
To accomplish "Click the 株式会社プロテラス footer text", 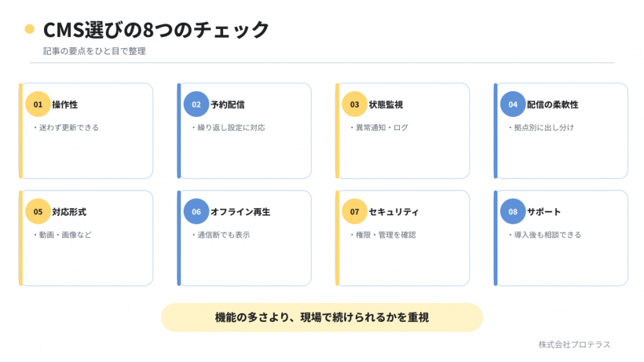I will [x=574, y=344].
